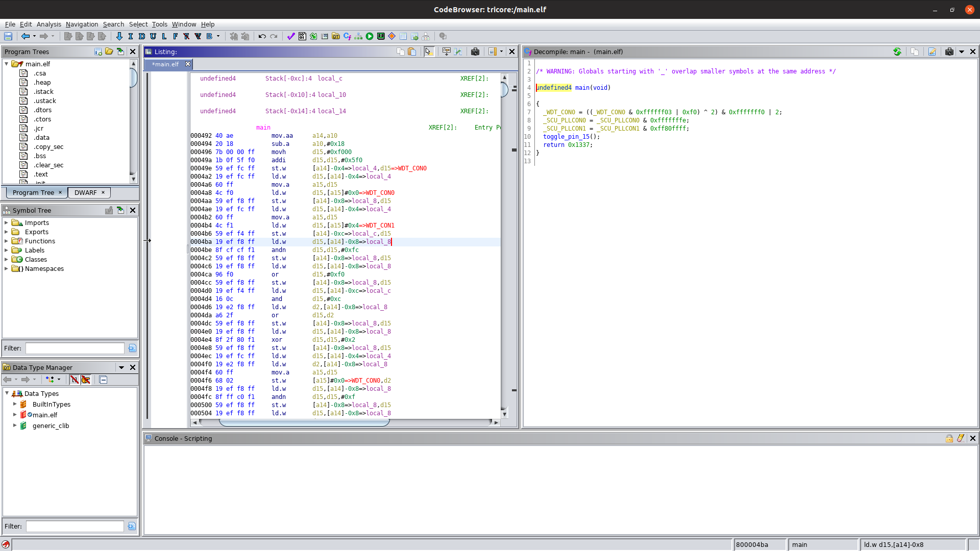The image size is (980, 551).
Task: Click the Data Type Manager filter options button
Action: [x=132, y=526]
